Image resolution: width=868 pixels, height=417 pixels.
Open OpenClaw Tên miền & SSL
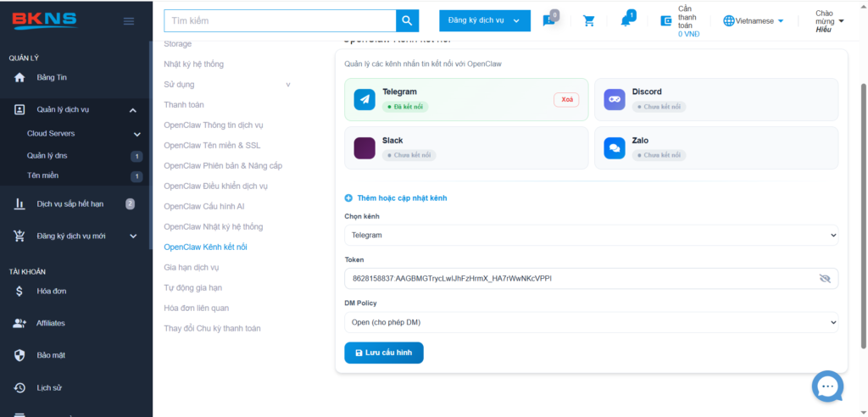click(212, 146)
